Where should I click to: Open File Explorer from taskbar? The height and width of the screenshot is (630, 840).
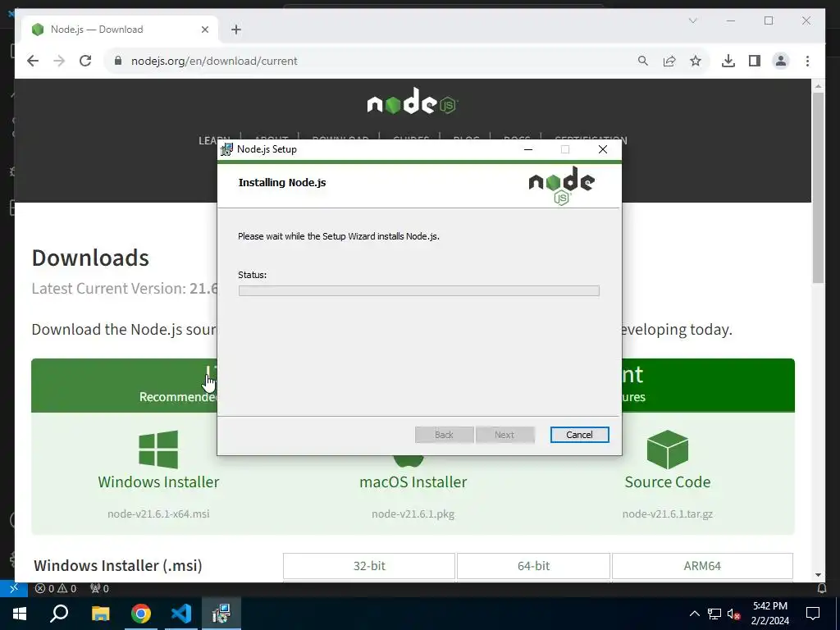(x=100, y=614)
